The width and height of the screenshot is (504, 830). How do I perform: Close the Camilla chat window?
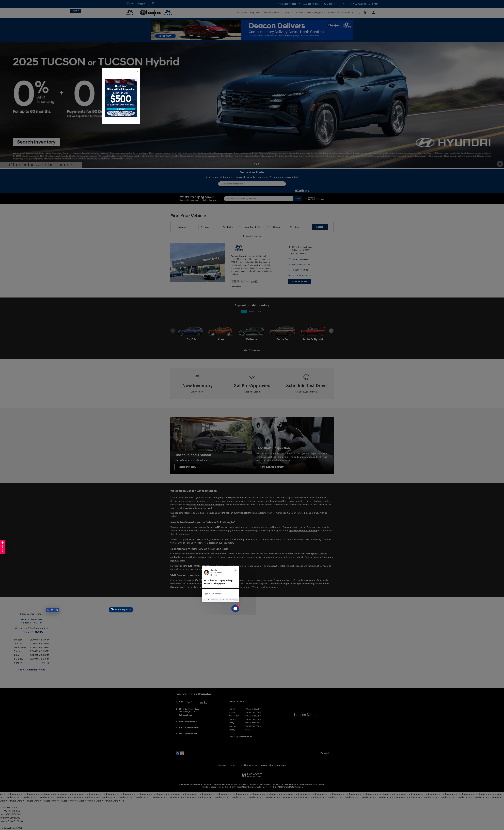tap(235, 570)
